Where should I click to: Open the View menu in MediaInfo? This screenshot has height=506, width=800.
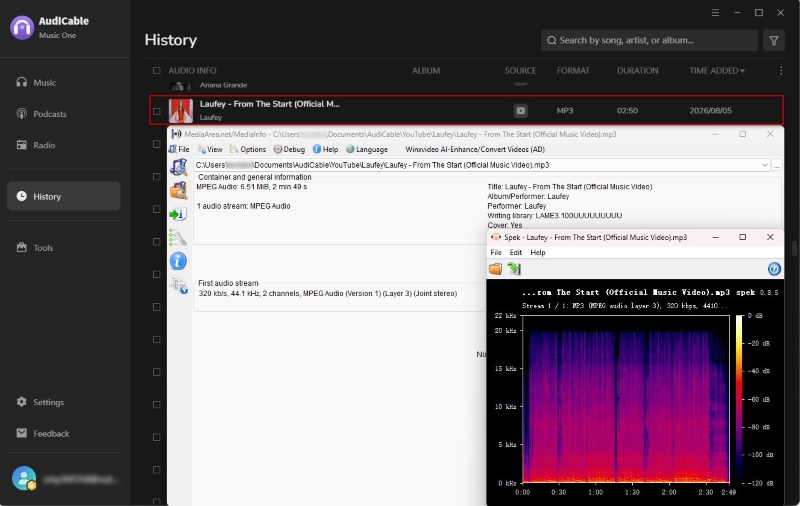click(210, 149)
